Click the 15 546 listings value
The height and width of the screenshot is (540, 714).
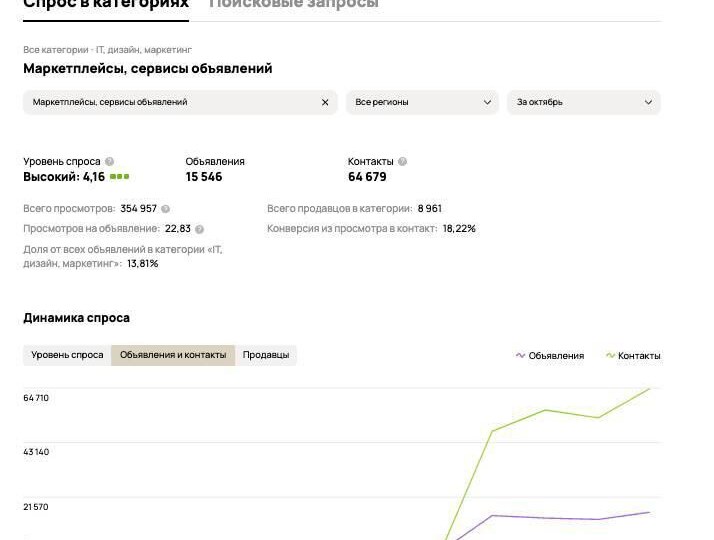coord(204,177)
